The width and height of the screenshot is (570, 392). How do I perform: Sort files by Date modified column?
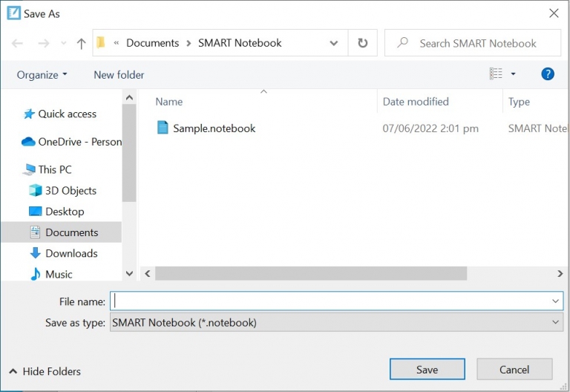tap(416, 102)
